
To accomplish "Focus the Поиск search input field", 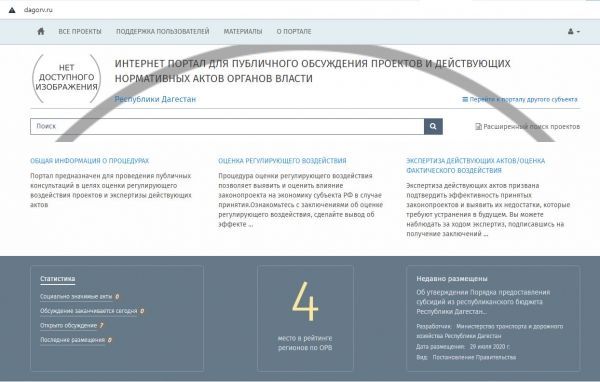I will coord(227,126).
